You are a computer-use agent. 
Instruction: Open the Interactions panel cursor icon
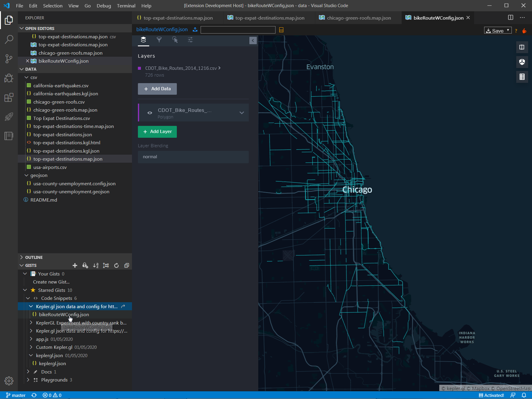[175, 40]
